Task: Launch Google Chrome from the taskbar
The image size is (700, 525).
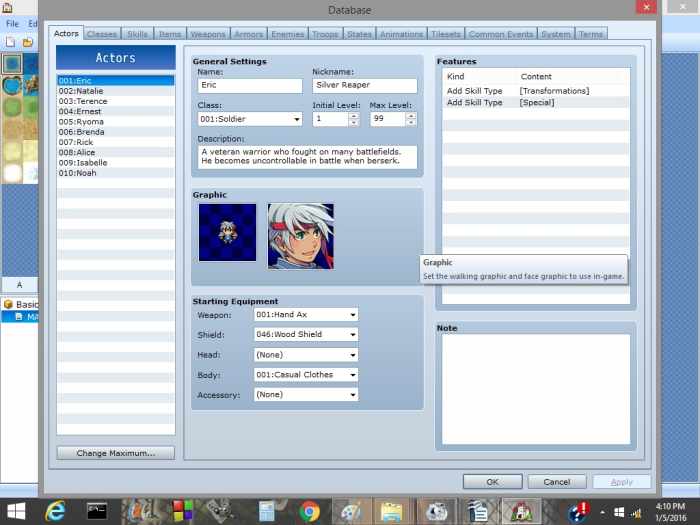Action: coord(309,511)
